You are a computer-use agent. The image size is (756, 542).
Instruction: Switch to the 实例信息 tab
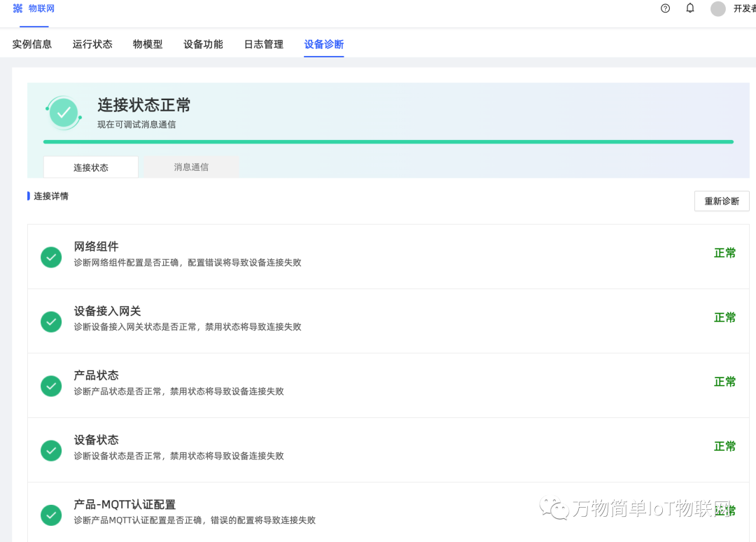tap(32, 44)
